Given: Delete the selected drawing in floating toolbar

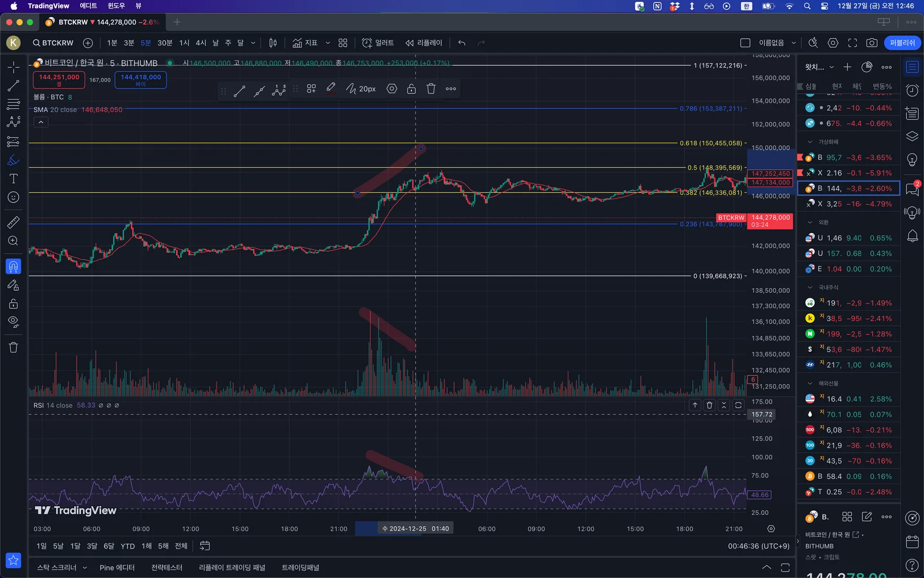Looking at the screenshot, I should [x=431, y=89].
